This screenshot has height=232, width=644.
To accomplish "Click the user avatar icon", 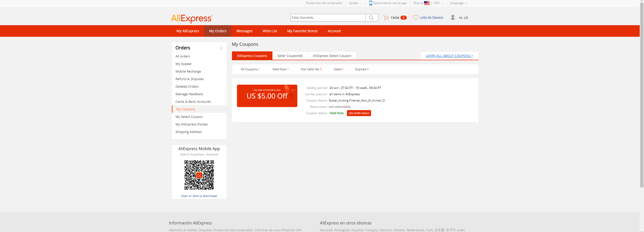I will [453, 17].
